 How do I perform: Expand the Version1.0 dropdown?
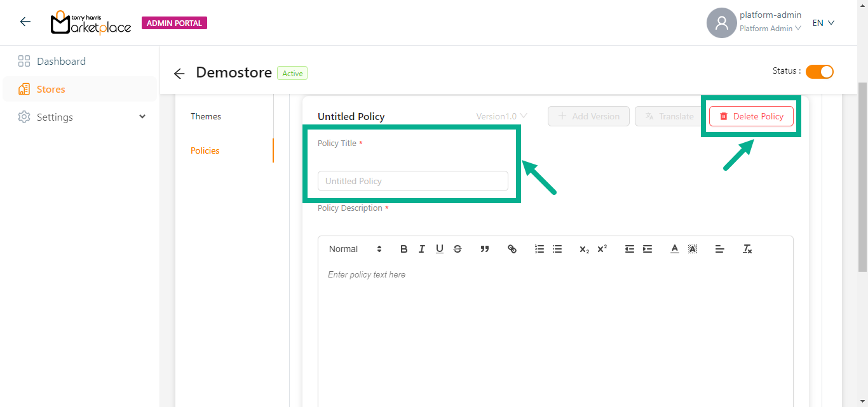[x=502, y=116]
